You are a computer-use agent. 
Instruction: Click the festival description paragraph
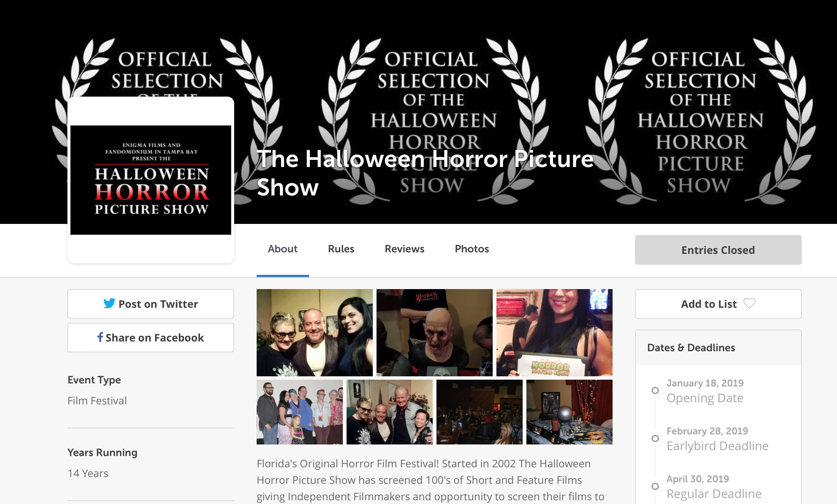[430, 480]
